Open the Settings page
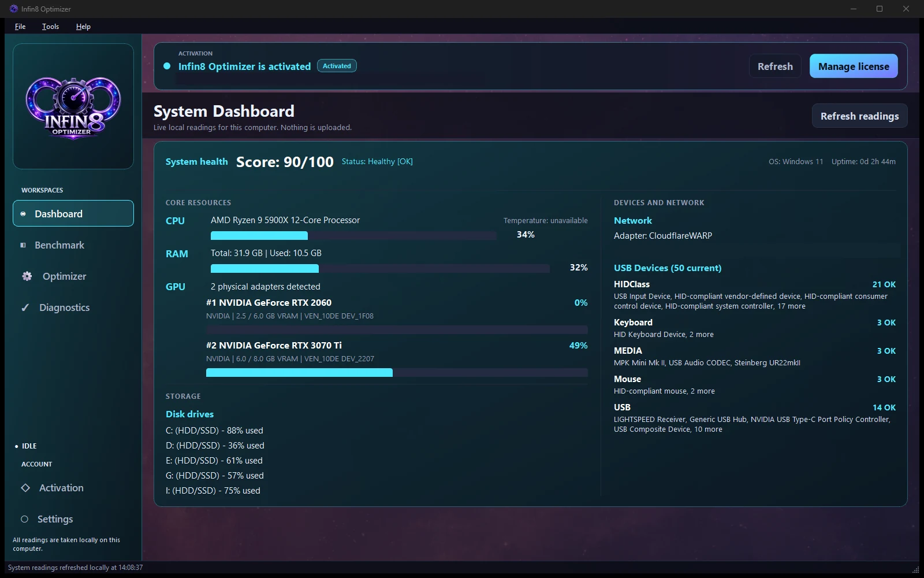The height and width of the screenshot is (578, 924). coord(73,519)
